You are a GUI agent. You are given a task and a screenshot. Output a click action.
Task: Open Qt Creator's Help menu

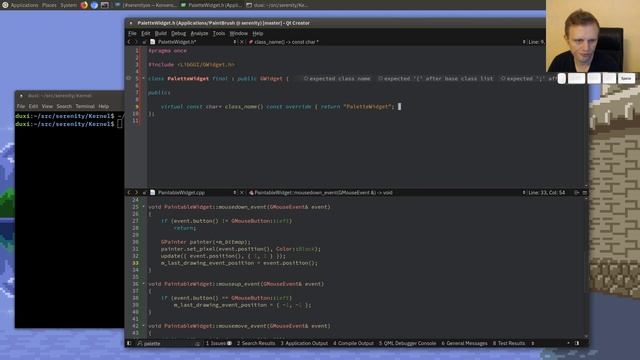point(258,33)
